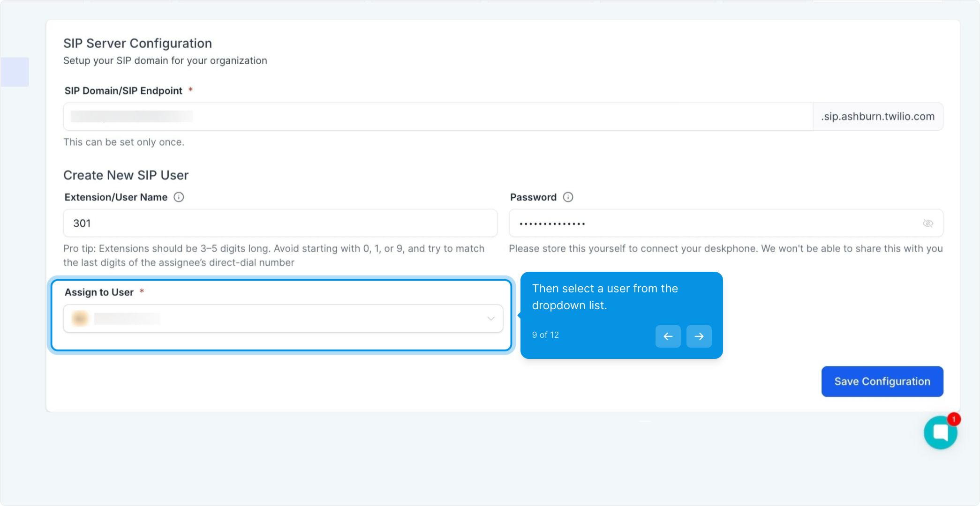Screen dimensions: 980x506
Task: Click Save Configuration button
Action: click(x=882, y=381)
